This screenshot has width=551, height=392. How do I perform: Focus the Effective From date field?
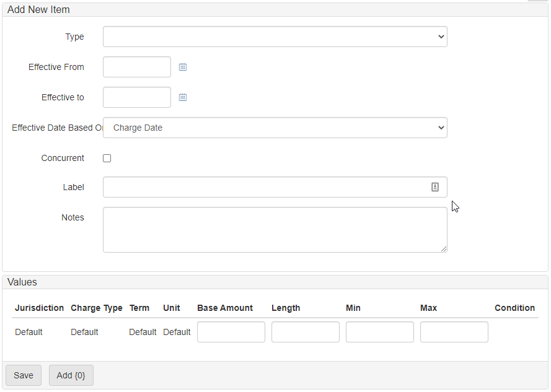point(136,67)
